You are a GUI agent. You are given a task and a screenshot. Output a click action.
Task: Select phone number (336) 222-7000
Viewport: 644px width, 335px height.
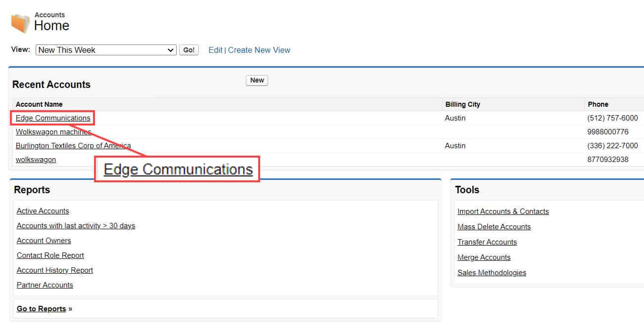[612, 146]
